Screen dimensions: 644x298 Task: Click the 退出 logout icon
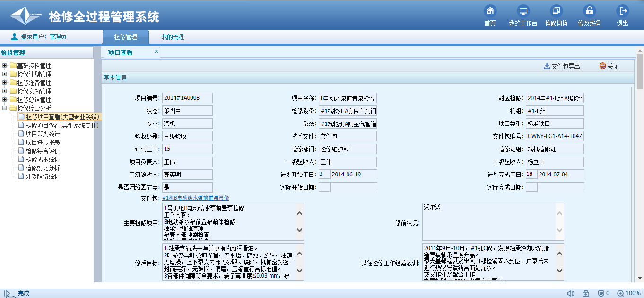tap(623, 11)
